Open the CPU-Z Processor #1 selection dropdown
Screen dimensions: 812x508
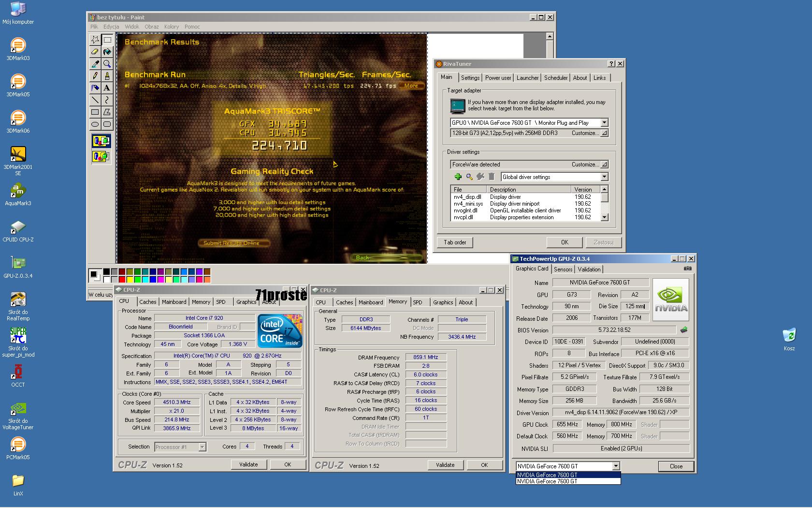(202, 447)
